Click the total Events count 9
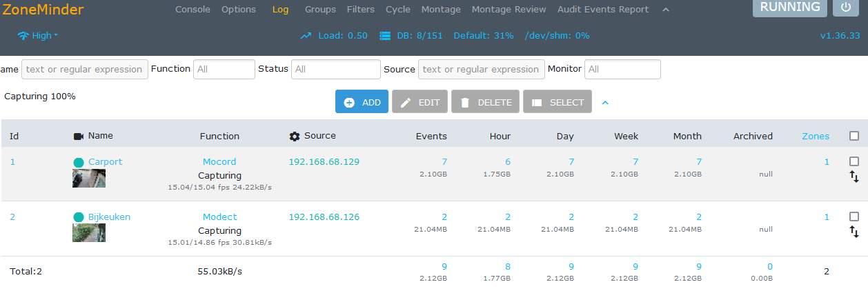 [444, 267]
